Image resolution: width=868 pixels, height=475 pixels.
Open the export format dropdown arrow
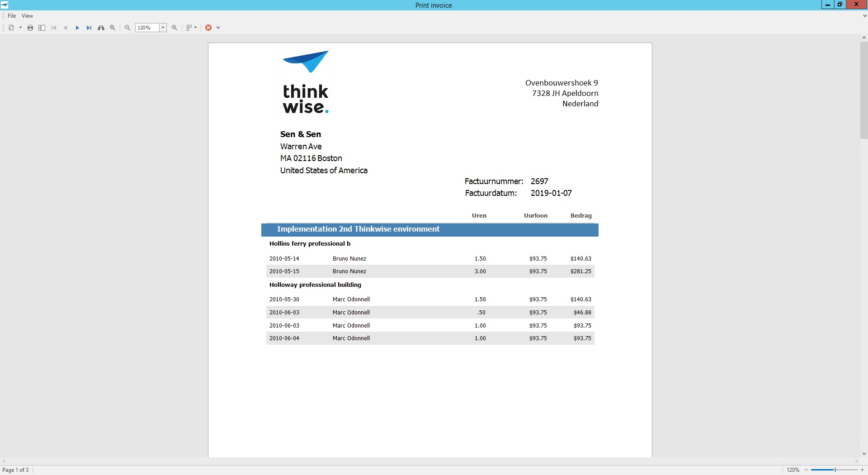point(20,28)
